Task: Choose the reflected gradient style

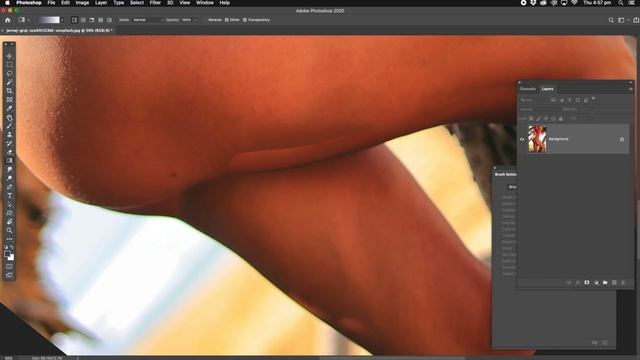Action: click(x=100, y=20)
